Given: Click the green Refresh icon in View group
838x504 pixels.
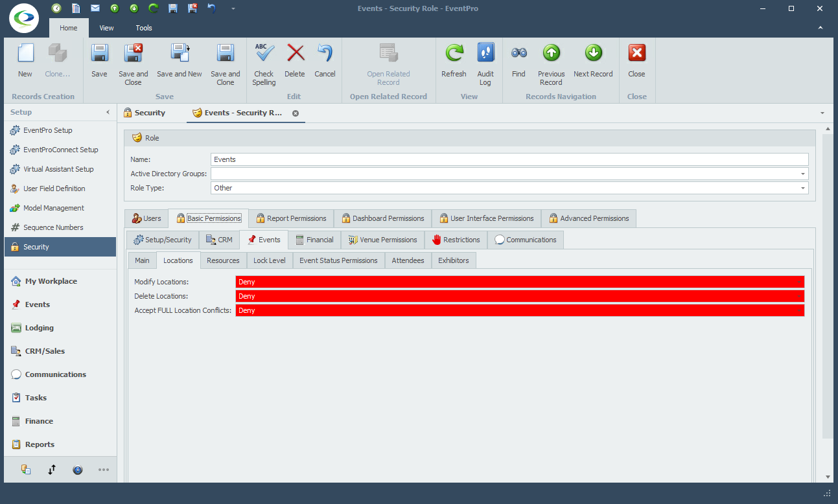Looking at the screenshot, I should coord(454,53).
